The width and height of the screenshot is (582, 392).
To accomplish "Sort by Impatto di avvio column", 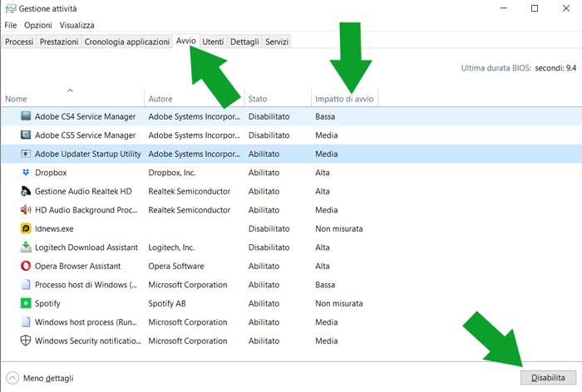I will [344, 99].
